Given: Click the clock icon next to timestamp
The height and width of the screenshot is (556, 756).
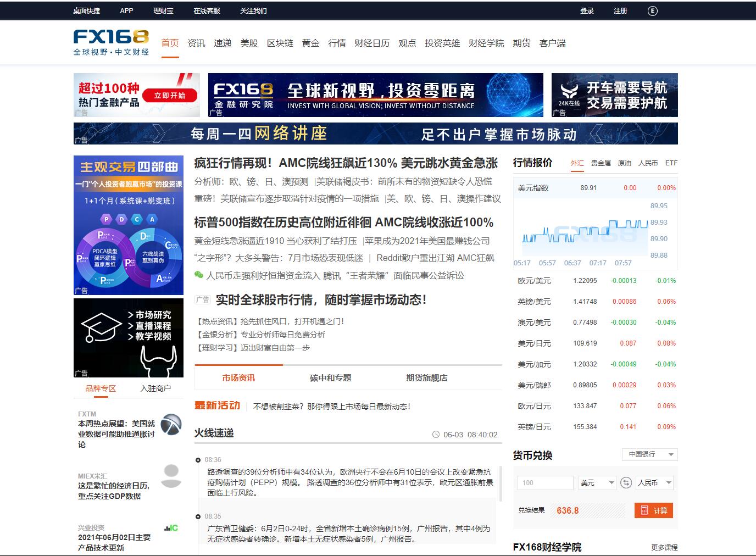Looking at the screenshot, I should click(x=436, y=435).
